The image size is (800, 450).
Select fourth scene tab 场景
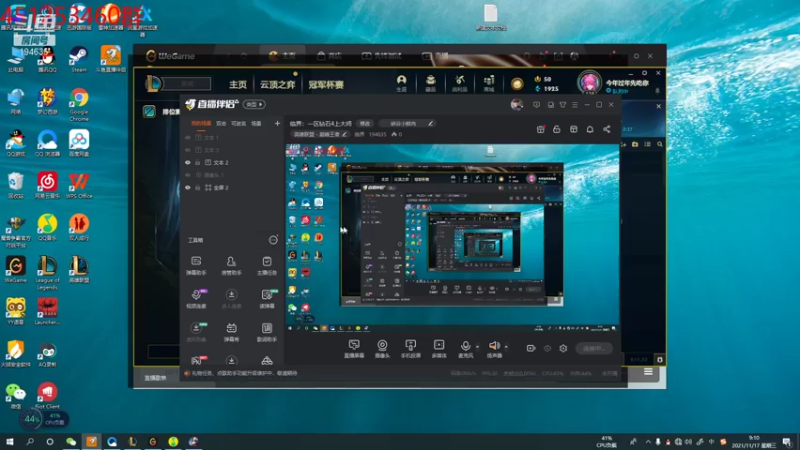[x=256, y=123]
